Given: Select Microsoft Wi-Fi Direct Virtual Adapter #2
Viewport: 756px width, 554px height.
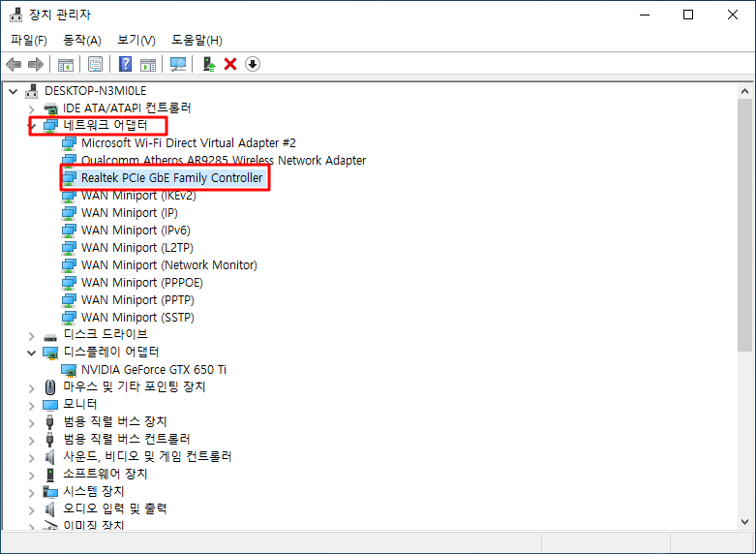Looking at the screenshot, I should [189, 142].
